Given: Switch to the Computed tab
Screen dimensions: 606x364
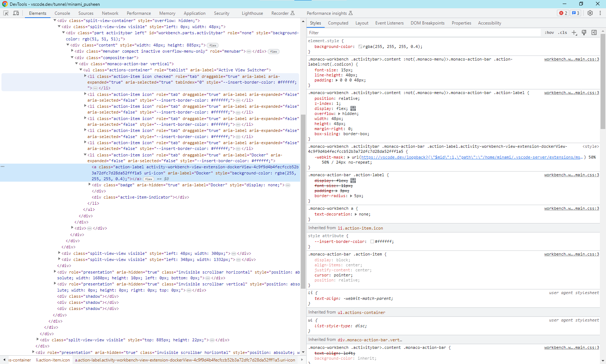Looking at the screenshot, I should coord(338,23).
